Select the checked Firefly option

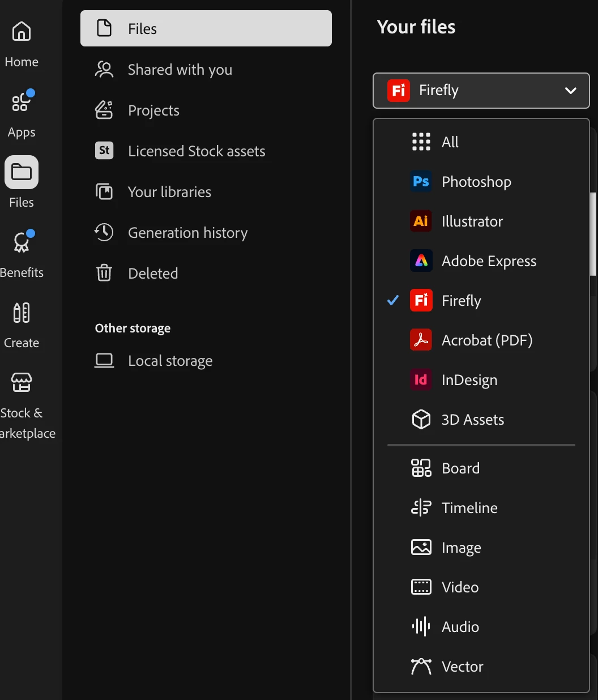tap(481, 301)
